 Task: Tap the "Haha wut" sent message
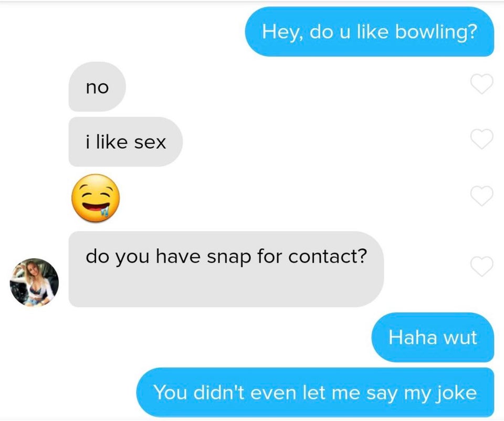(433, 337)
